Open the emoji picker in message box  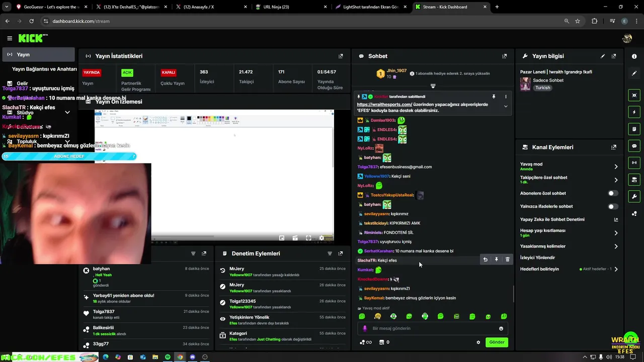coord(501,328)
